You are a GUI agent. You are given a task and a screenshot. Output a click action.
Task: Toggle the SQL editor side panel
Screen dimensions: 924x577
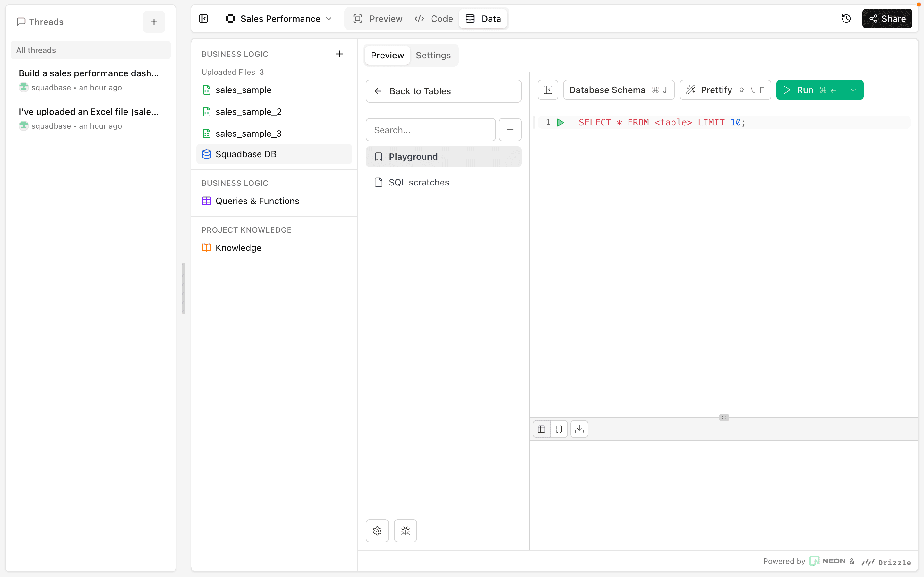click(548, 90)
